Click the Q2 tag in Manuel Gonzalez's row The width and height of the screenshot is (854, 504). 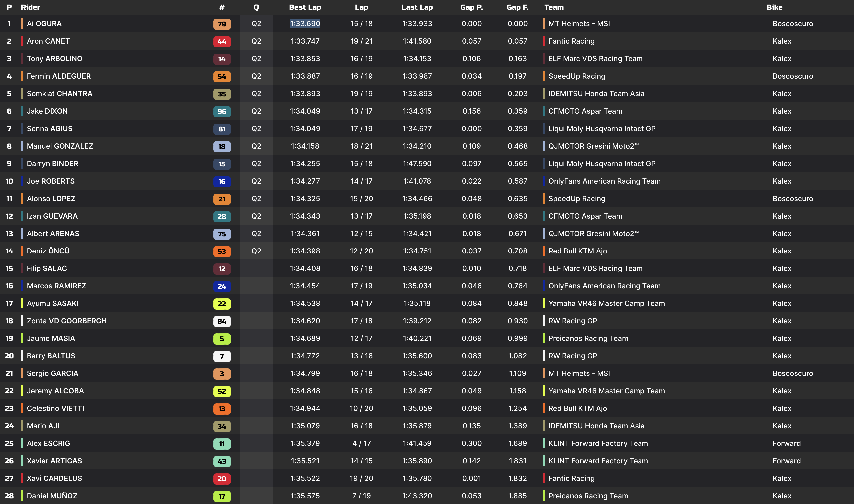click(x=256, y=146)
